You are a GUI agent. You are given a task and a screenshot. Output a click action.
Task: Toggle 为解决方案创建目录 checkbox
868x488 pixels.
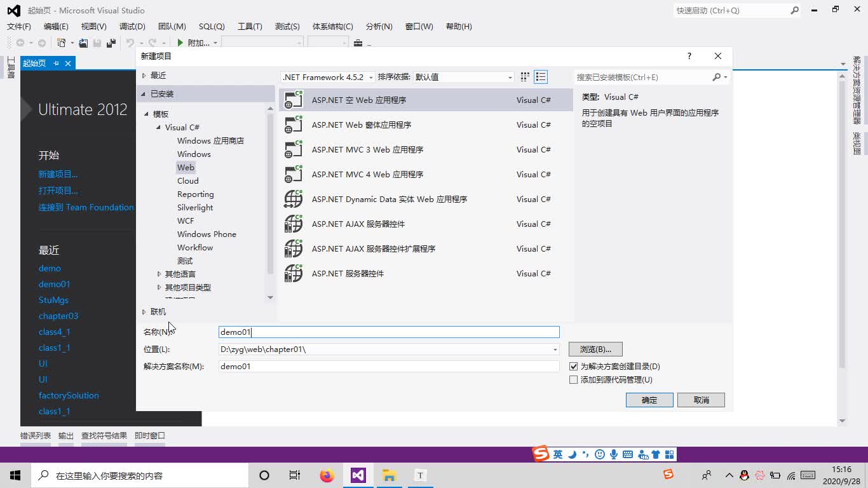pos(574,367)
